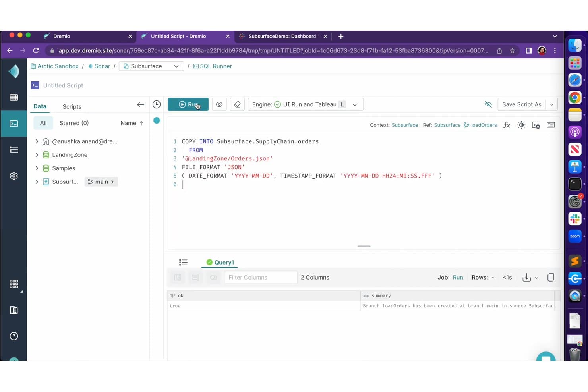This screenshot has height=392, width=588.
Task: Open Settings gear in left sidebar
Action: coord(14,176)
